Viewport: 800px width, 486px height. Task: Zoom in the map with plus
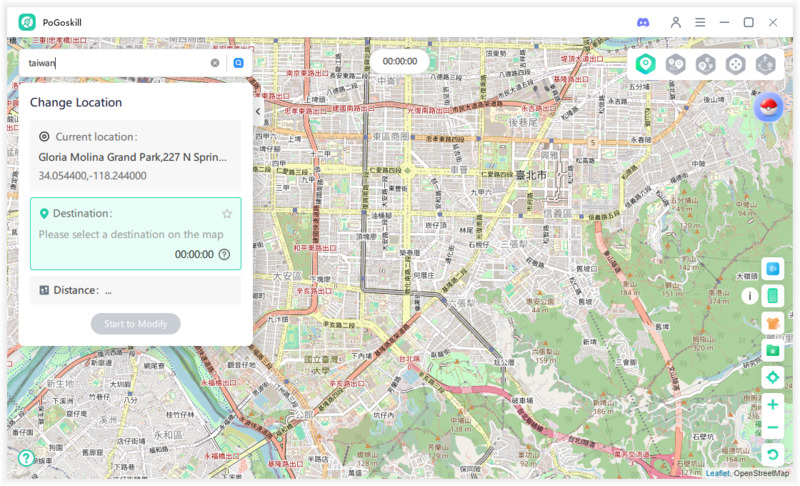[x=772, y=404]
